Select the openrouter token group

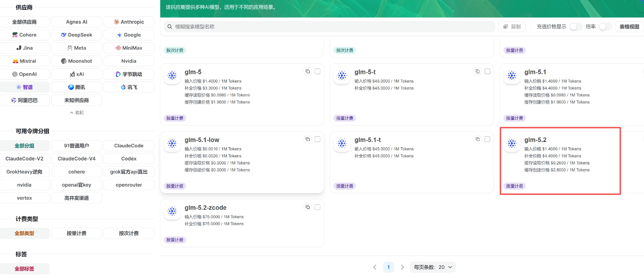coord(129,185)
